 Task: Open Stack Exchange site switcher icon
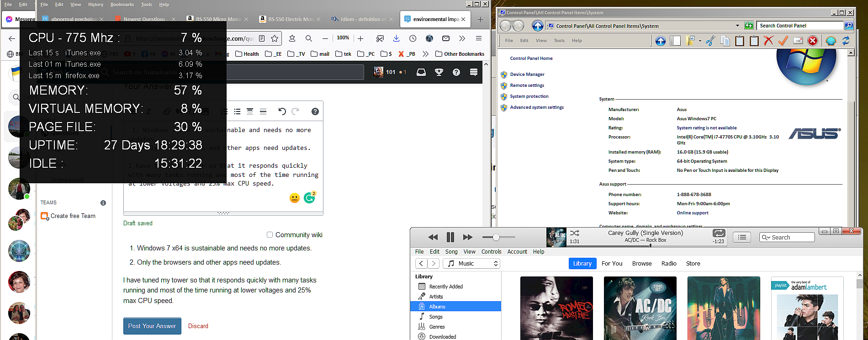tap(474, 72)
